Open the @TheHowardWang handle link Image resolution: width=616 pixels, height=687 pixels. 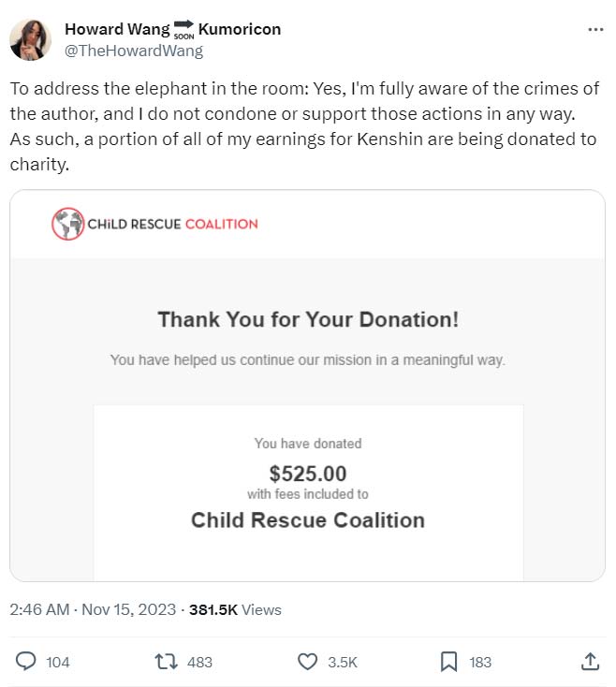[x=134, y=51]
